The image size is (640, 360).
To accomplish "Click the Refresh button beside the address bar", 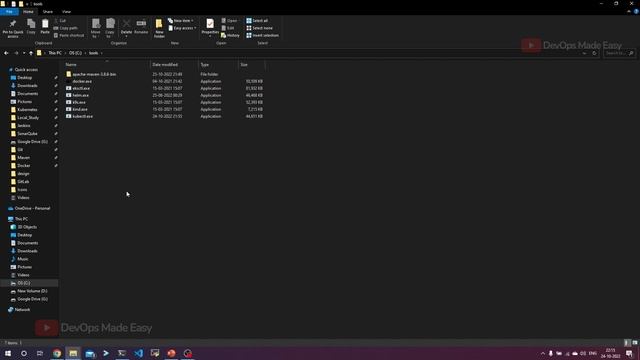I will pyautogui.click(x=594, y=53).
